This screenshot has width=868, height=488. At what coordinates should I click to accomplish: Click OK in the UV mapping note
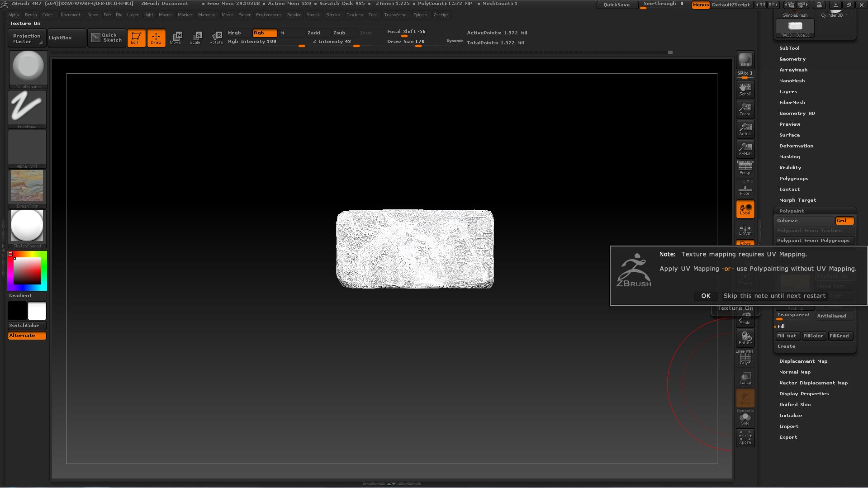[x=706, y=296]
